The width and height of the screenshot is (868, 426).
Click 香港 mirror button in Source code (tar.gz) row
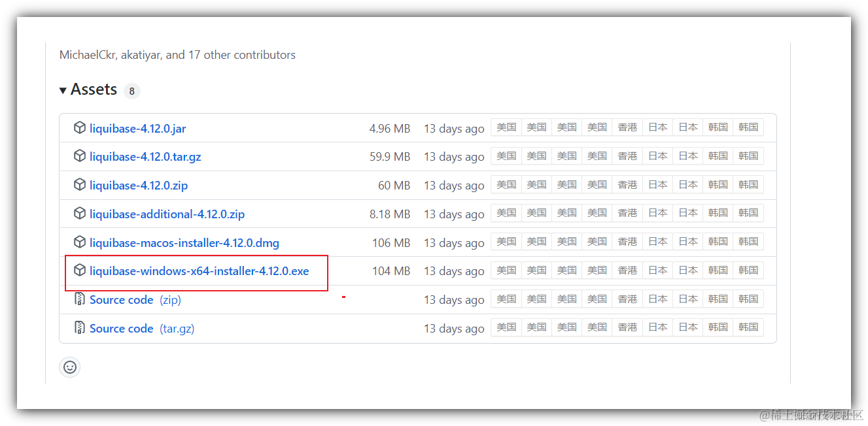click(x=627, y=327)
